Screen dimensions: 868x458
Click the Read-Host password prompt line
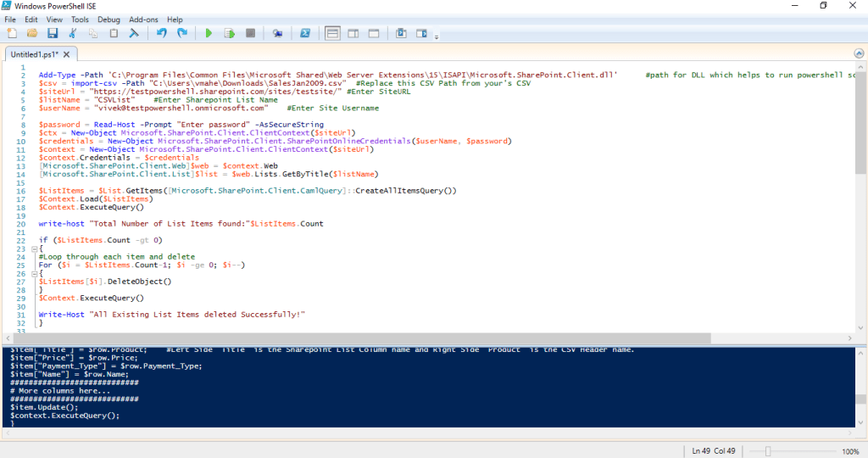[181, 125]
